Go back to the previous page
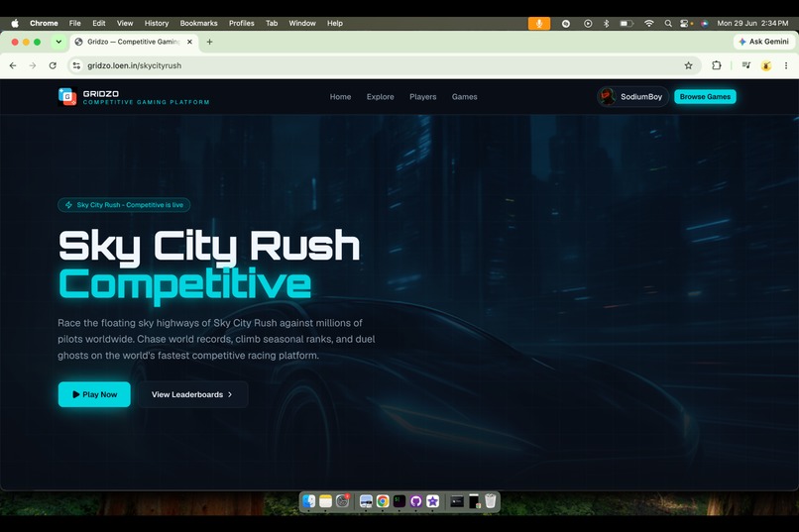799x532 pixels. pos(13,65)
